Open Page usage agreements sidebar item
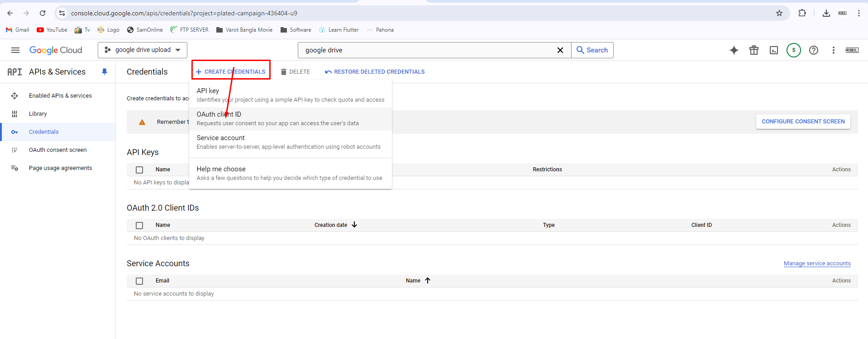Screen dimensions: 868x339 (61, 168)
